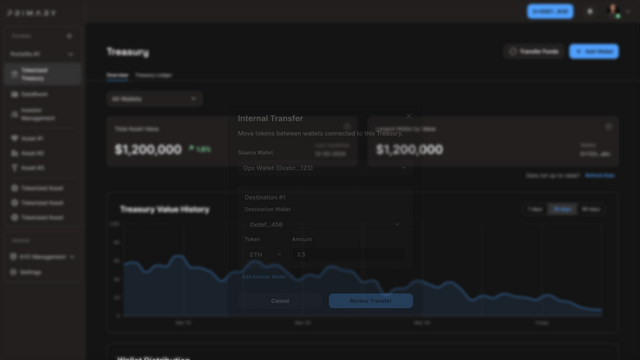This screenshot has height=360, width=640.
Task: Select the 90 days range
Action: click(x=591, y=209)
